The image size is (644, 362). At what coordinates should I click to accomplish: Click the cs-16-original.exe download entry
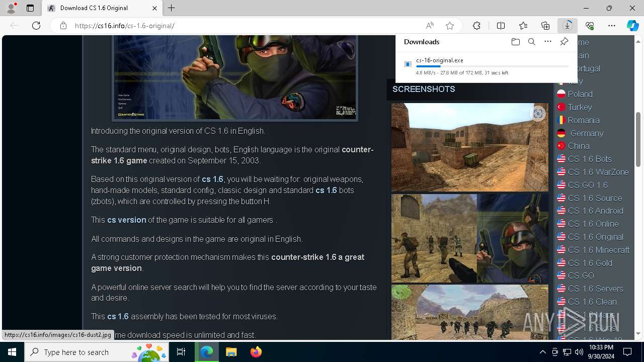tap(487, 66)
